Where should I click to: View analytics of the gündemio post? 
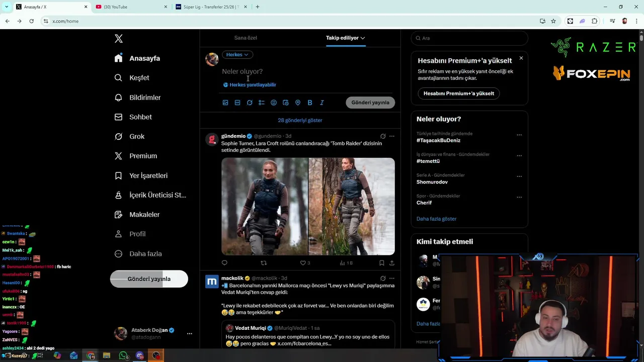click(346, 263)
